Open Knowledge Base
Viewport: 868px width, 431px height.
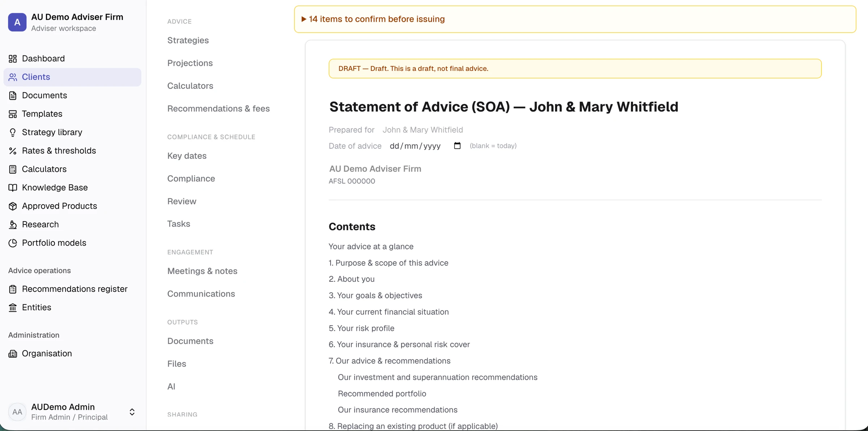[72, 188]
